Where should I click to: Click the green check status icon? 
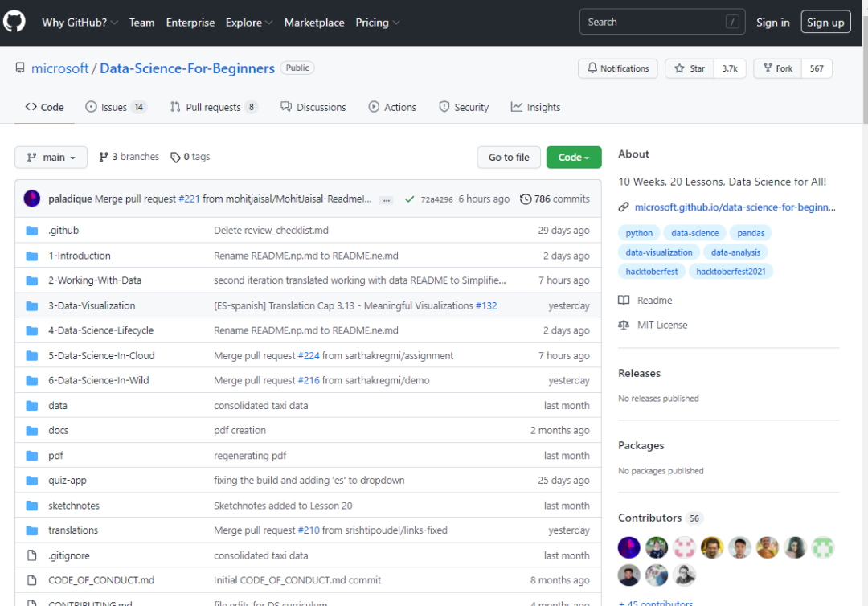pyautogui.click(x=410, y=199)
